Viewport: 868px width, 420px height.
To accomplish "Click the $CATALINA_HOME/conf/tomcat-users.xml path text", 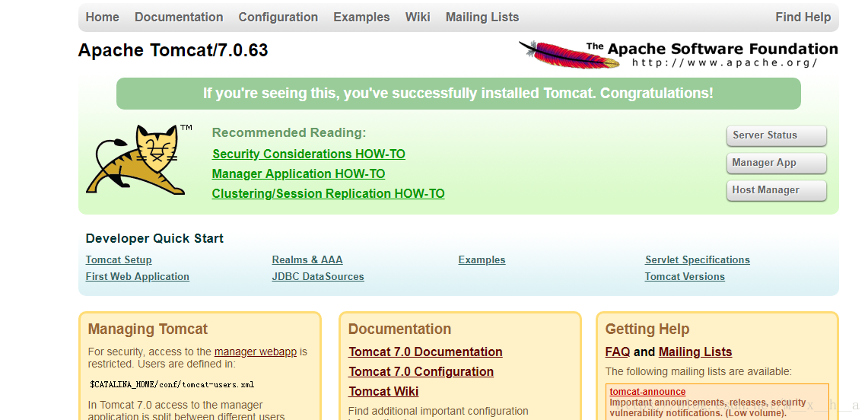I will tap(172, 384).
